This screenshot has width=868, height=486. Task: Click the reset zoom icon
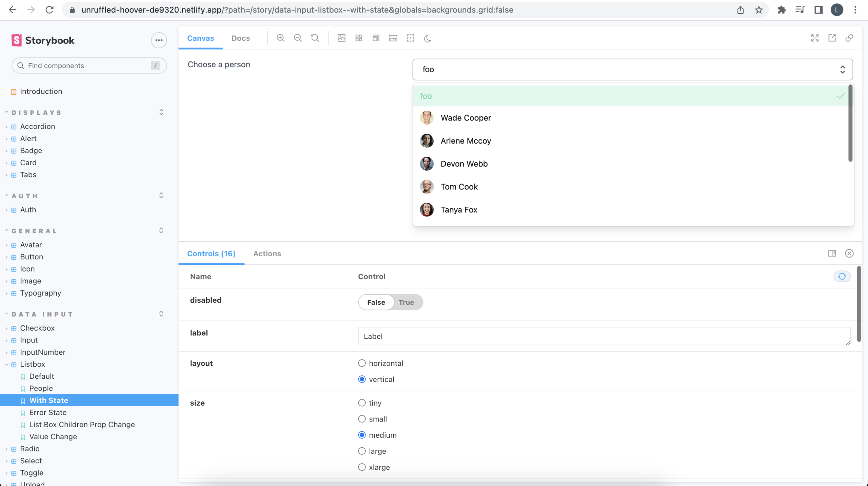315,38
